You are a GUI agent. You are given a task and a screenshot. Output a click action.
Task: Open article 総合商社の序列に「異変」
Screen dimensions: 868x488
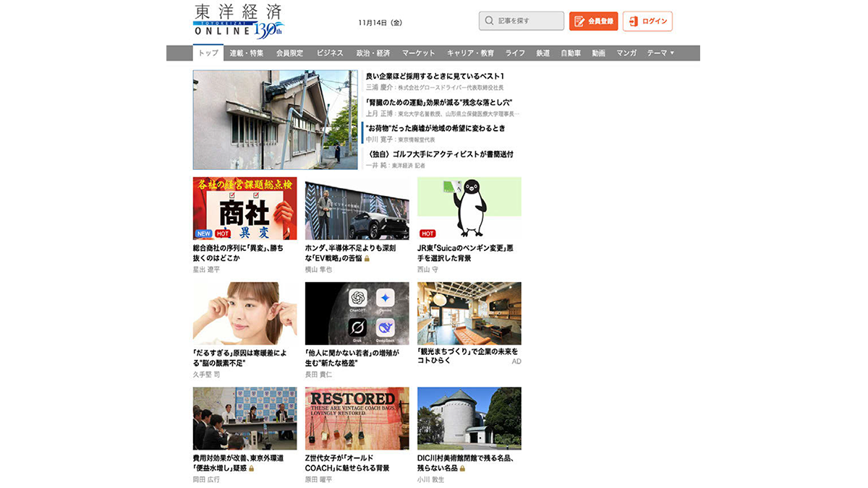point(238,253)
